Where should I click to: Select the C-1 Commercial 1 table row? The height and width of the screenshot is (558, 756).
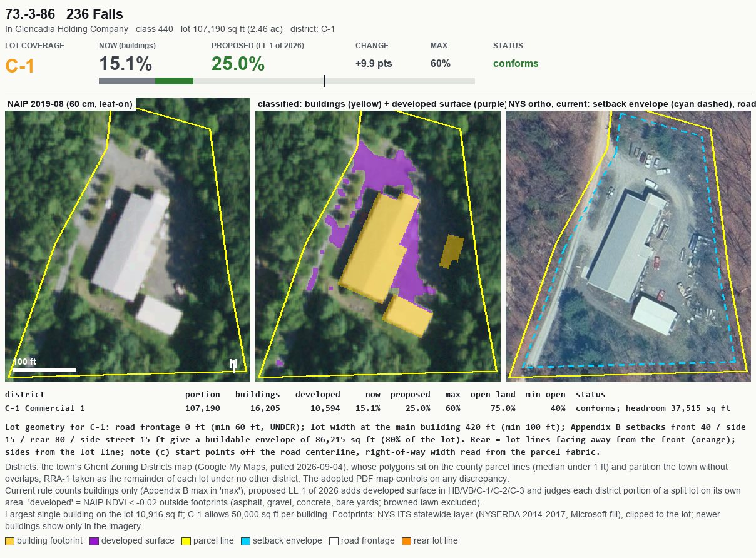tap(368, 408)
